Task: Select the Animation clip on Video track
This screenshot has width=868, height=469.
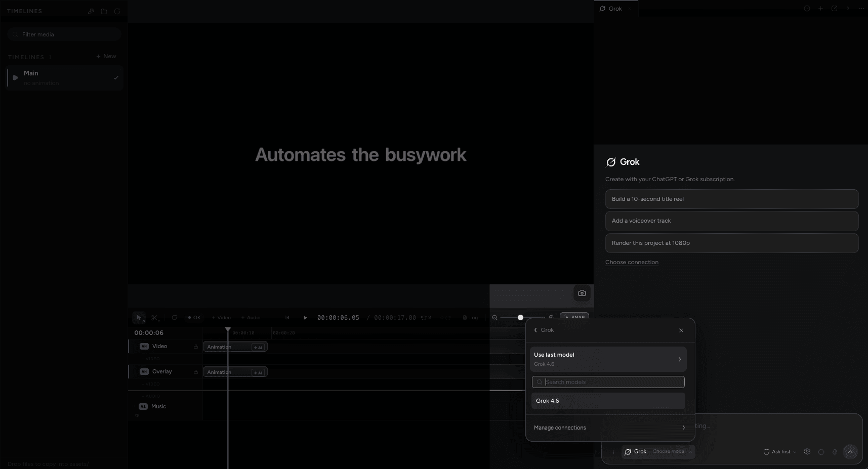Action: [x=235, y=347]
